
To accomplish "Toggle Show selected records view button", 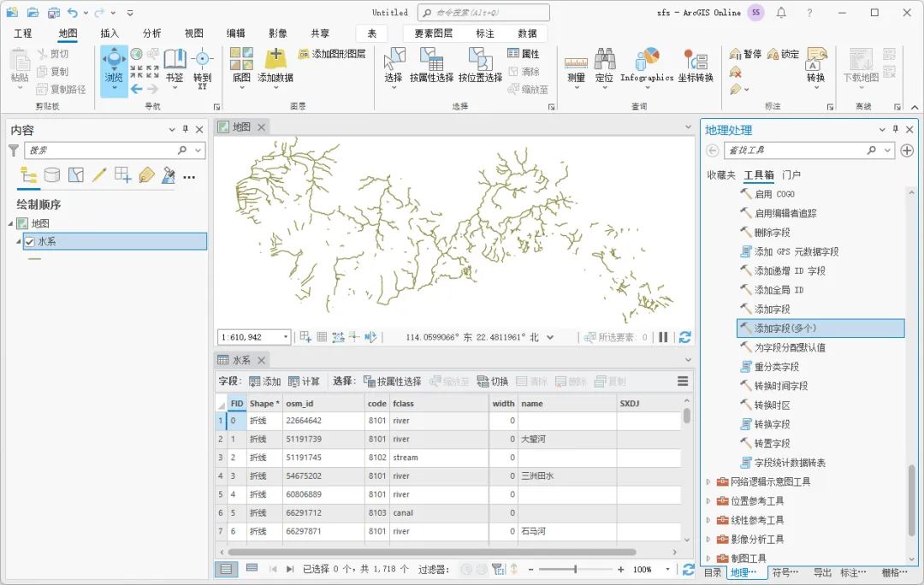I will click(x=252, y=569).
